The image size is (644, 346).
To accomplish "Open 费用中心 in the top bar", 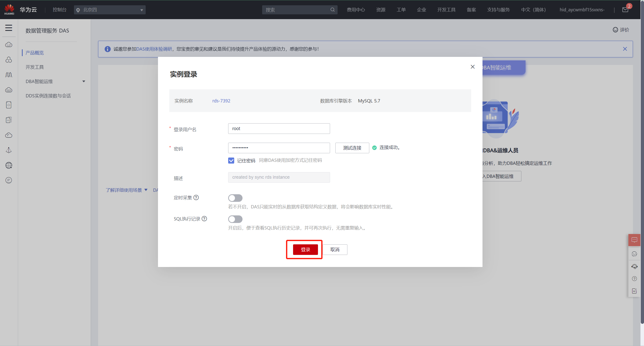I will tap(356, 10).
